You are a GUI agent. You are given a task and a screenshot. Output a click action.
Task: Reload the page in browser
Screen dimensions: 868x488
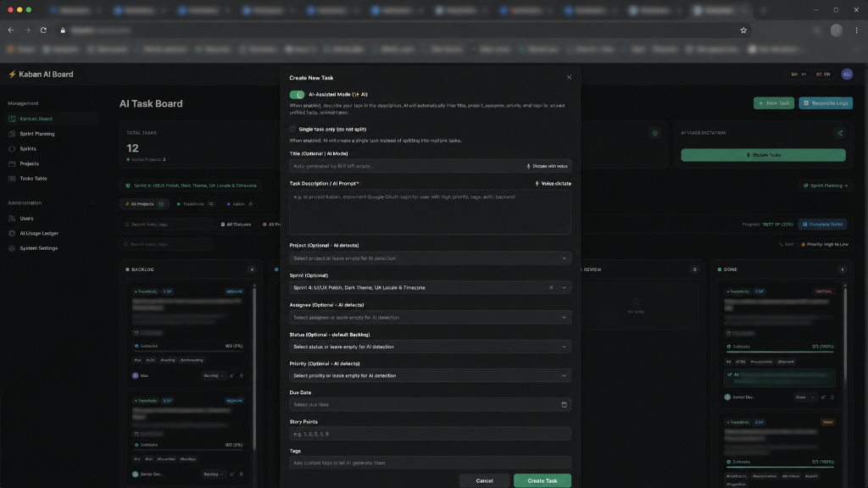(x=43, y=30)
